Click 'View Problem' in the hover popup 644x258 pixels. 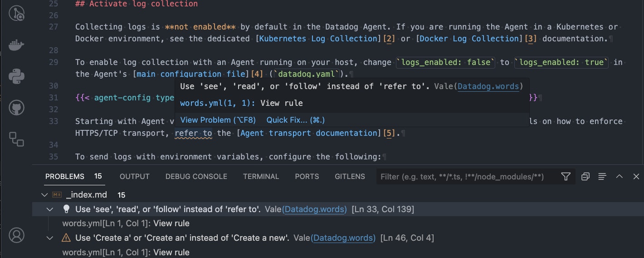point(218,120)
